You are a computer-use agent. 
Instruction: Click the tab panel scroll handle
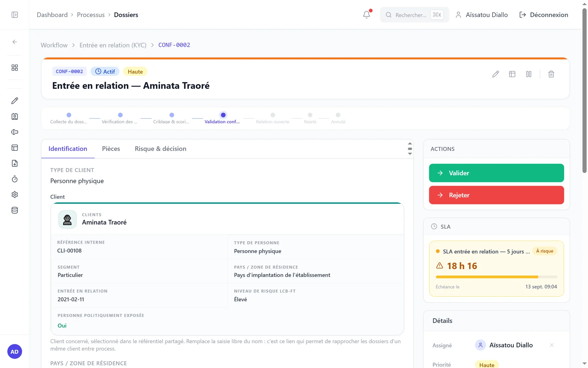pos(410,149)
